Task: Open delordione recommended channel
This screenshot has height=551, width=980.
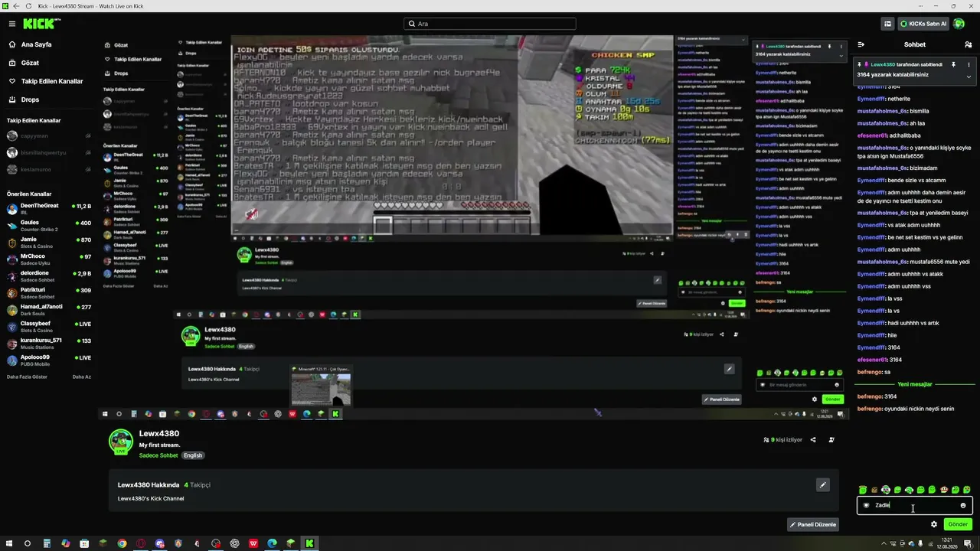Action: 48,275
